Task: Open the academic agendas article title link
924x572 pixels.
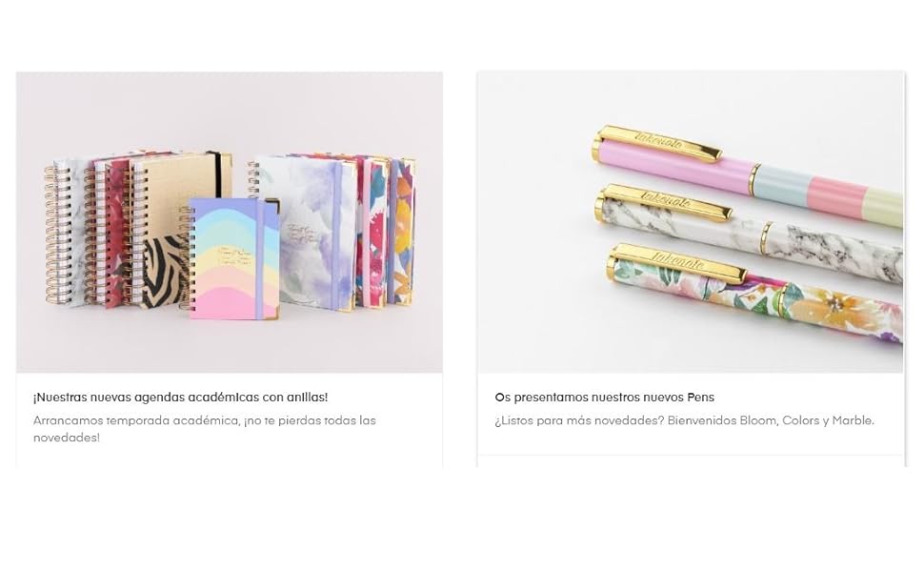Action: 180,398
